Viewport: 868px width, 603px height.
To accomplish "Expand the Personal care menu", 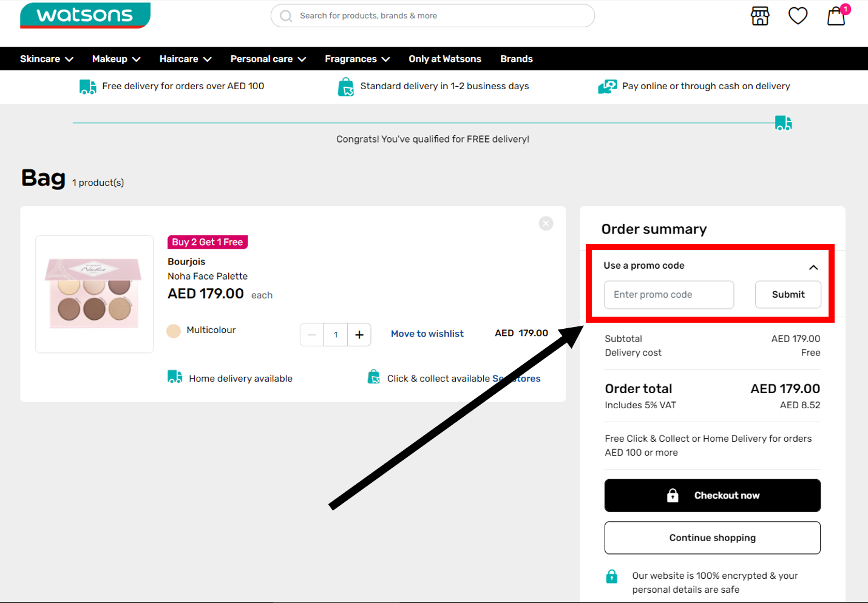I will coord(268,58).
